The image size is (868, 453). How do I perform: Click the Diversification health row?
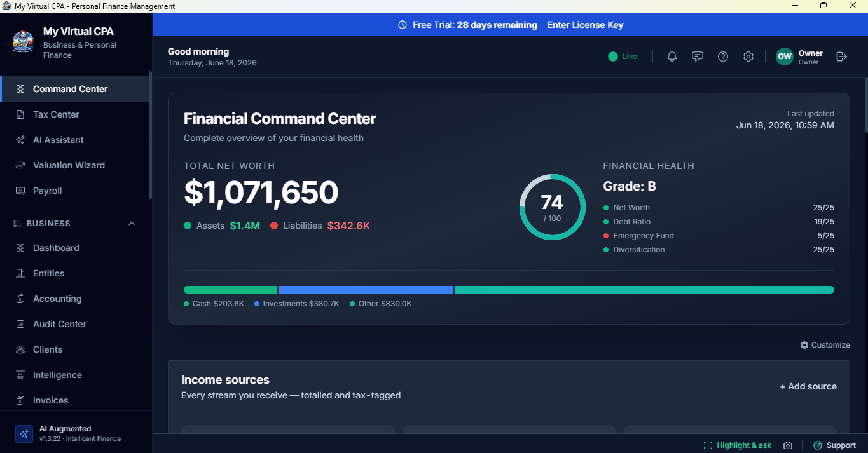[719, 250]
